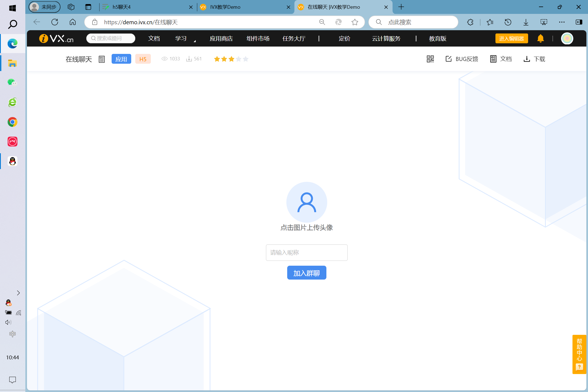Refresh the page
Image resolution: width=588 pixels, height=392 pixels.
tap(55, 22)
